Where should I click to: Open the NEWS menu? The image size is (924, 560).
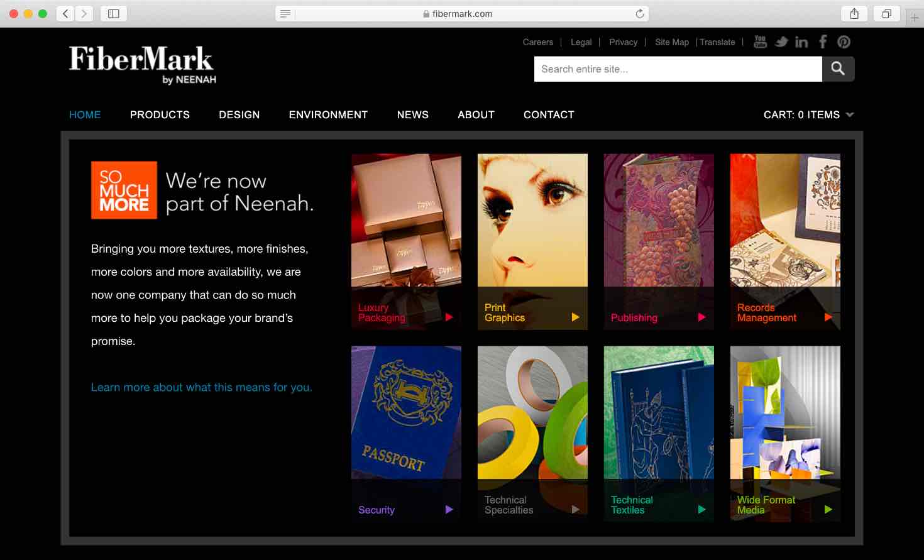[x=413, y=115]
